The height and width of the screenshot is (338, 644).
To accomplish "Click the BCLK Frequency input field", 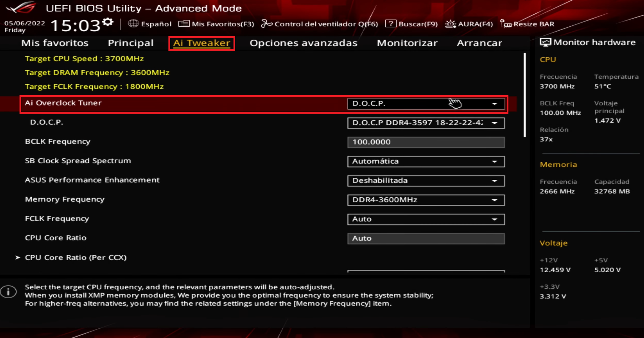I will [x=426, y=142].
